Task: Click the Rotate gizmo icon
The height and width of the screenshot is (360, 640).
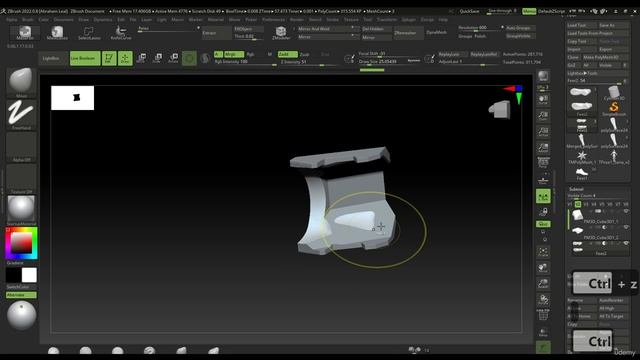Action: pyautogui.click(x=173, y=58)
